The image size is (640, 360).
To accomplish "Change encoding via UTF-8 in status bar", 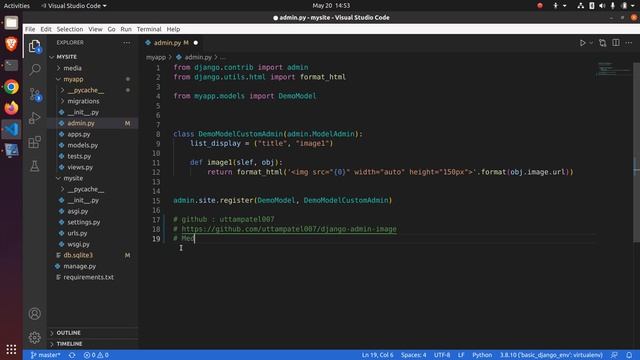I will (442, 355).
